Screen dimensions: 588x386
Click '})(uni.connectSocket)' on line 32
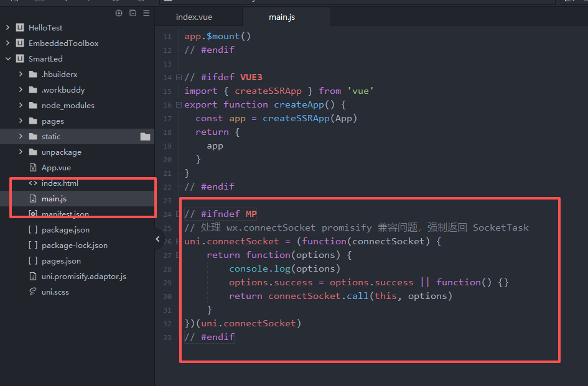[x=243, y=323]
